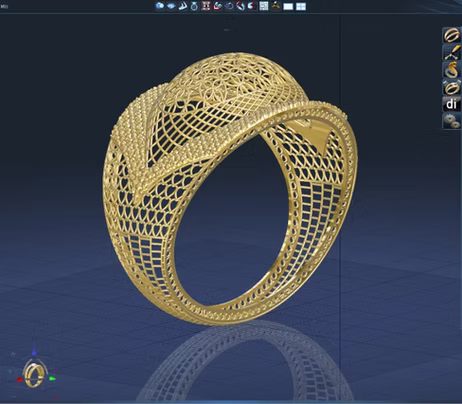The width and height of the screenshot is (462, 404).
Task: Open the snake ring sculpting tool
Action: point(452,70)
